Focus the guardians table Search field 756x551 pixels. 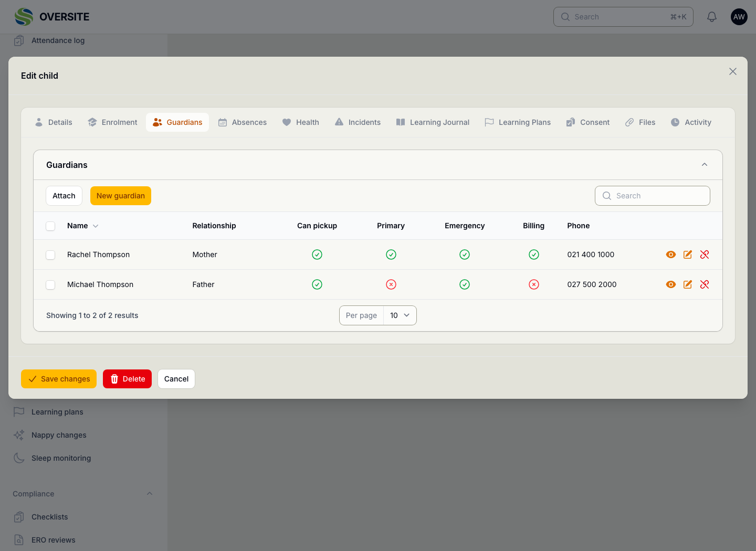pyautogui.click(x=653, y=196)
